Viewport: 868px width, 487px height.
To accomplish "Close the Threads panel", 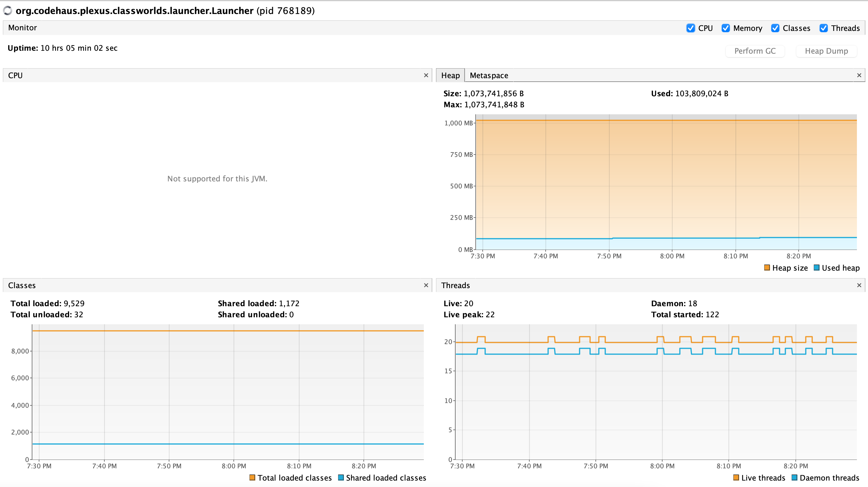I will click(859, 285).
